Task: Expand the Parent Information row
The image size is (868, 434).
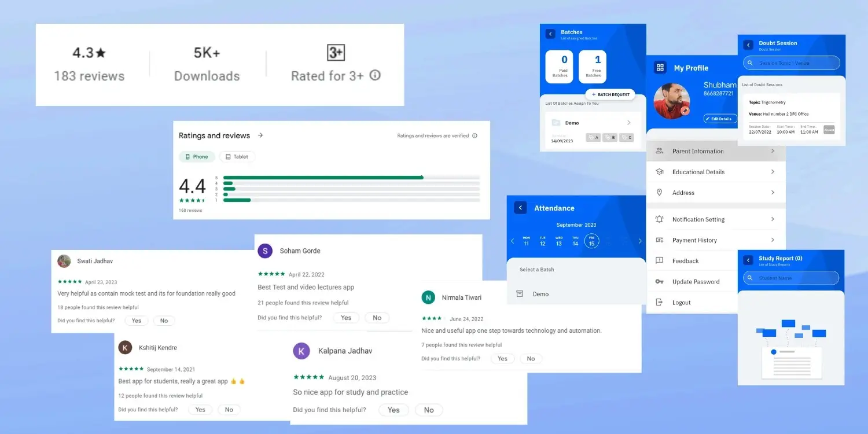Action: pyautogui.click(x=773, y=151)
